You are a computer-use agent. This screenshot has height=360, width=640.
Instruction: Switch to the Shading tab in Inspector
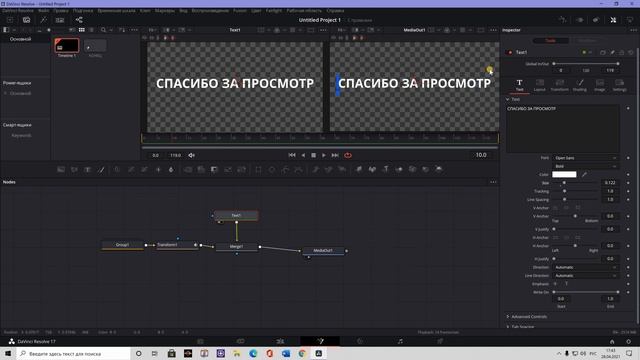pyautogui.click(x=579, y=85)
